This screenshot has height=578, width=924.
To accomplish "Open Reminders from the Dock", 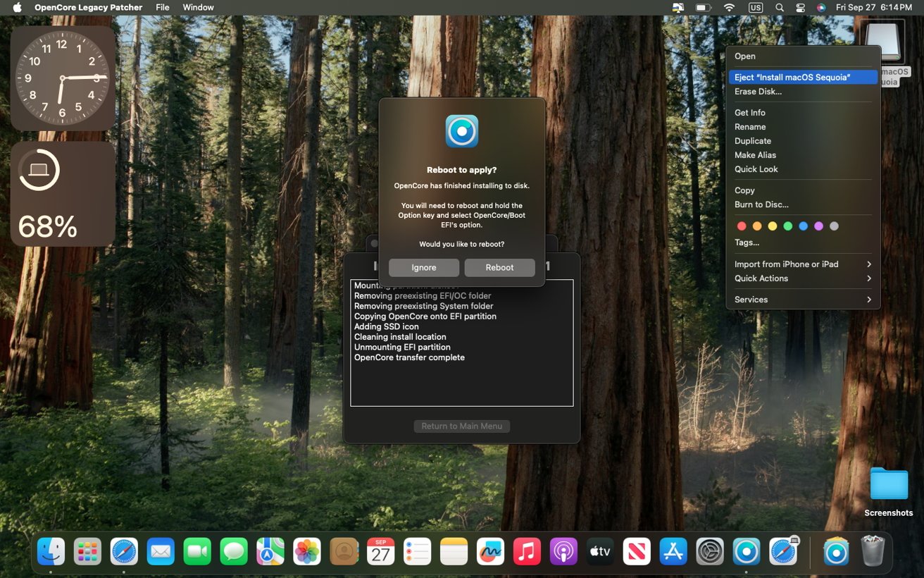I will tap(417, 551).
